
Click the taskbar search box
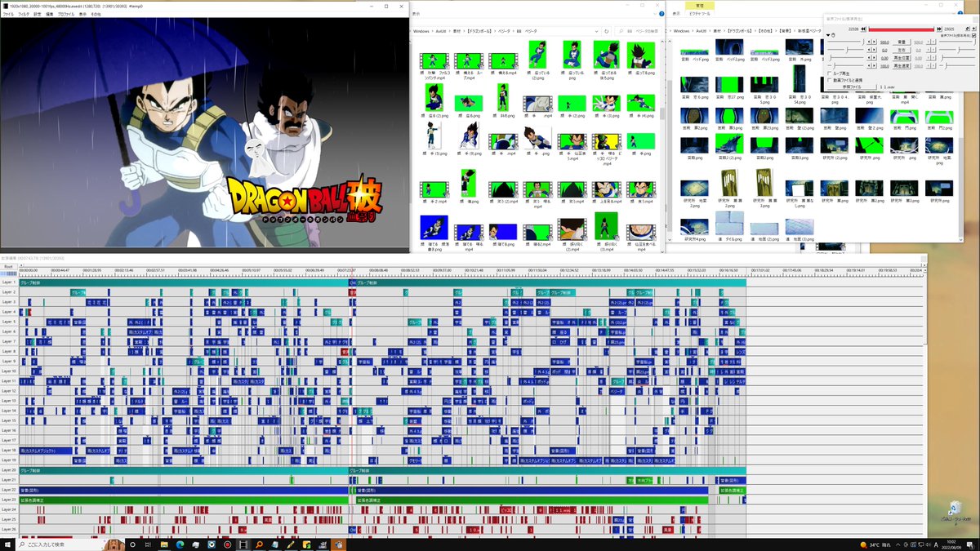(69, 544)
